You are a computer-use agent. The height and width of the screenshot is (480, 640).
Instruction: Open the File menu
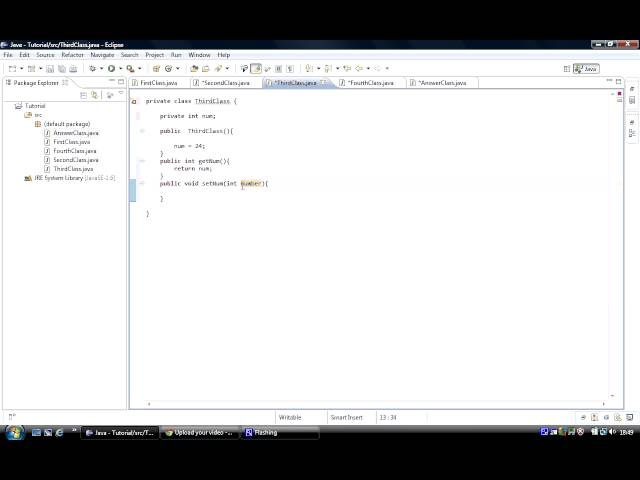click(8, 55)
